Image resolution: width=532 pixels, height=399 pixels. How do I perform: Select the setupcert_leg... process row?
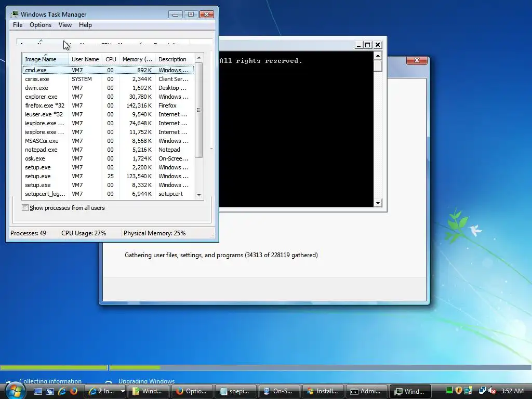point(108,194)
